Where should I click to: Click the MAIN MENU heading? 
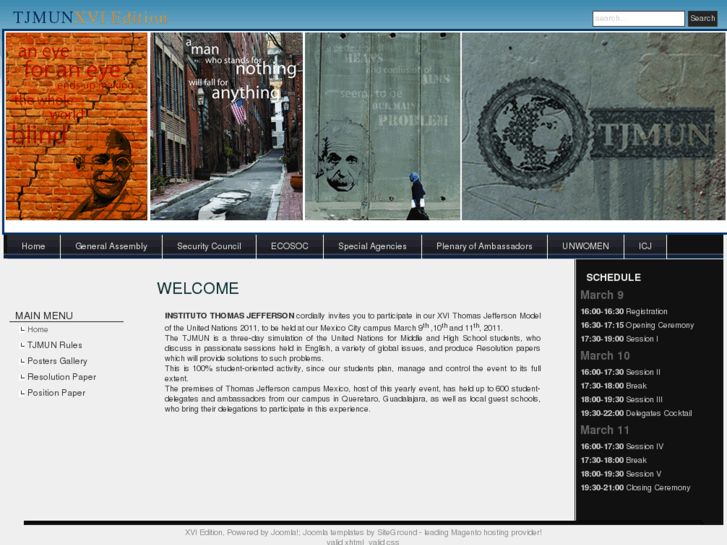(44, 315)
